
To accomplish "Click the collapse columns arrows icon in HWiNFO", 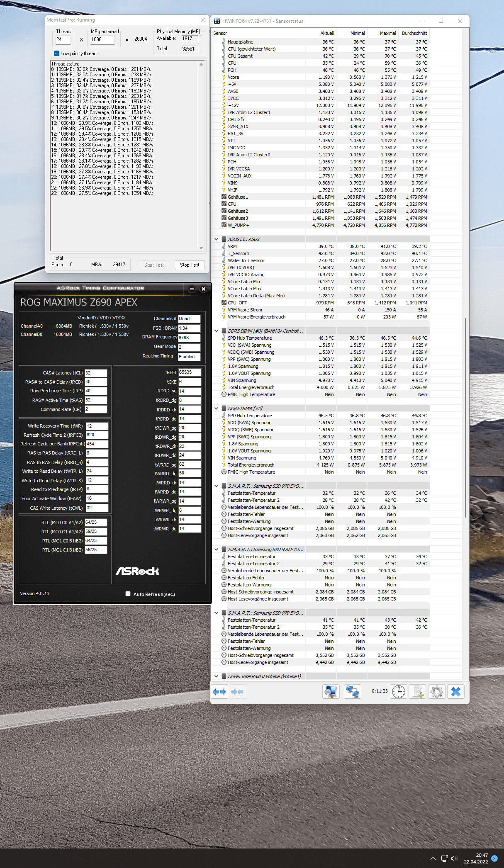I will (x=237, y=692).
